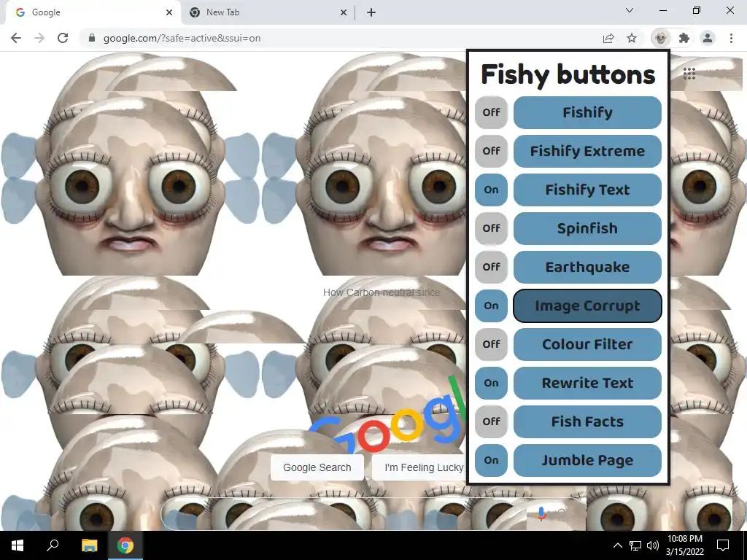Enable the Fish Facts switch

[491, 421]
